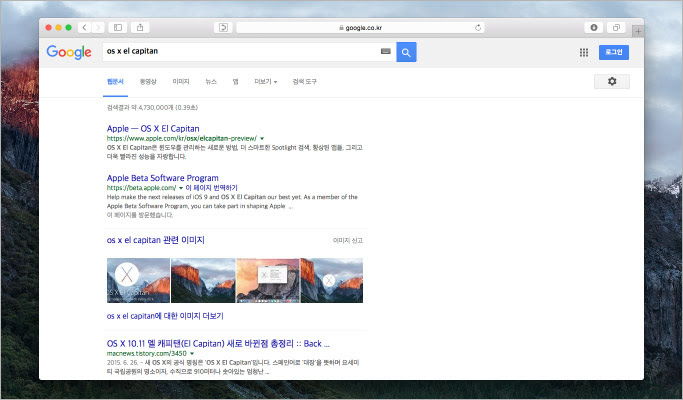Open search settings gear button

pyautogui.click(x=612, y=81)
